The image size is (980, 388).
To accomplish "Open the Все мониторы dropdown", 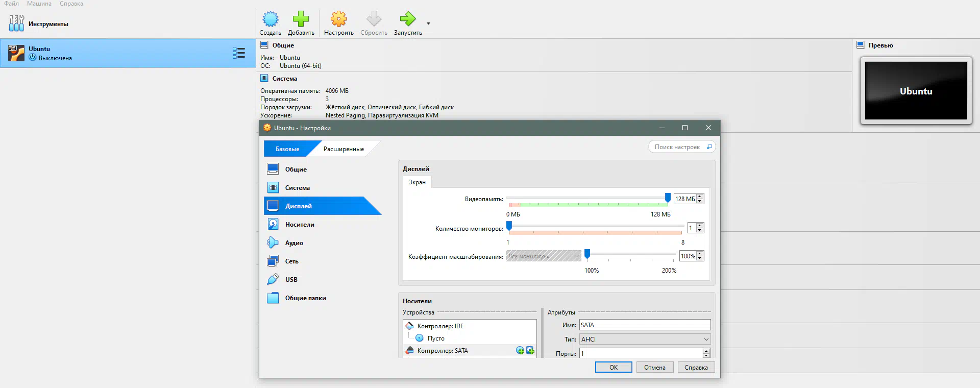I will (544, 256).
